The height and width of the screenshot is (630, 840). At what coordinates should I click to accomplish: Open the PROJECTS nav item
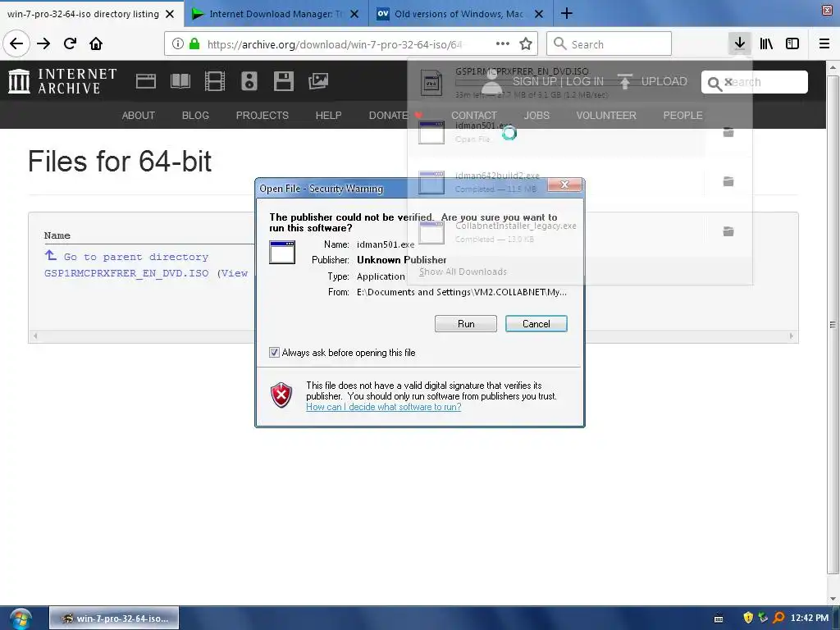coord(262,115)
